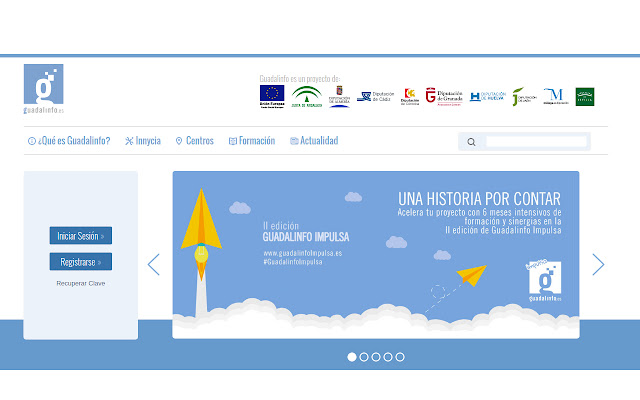Click the Registrarse button
The image size is (640, 400).
[x=81, y=262]
